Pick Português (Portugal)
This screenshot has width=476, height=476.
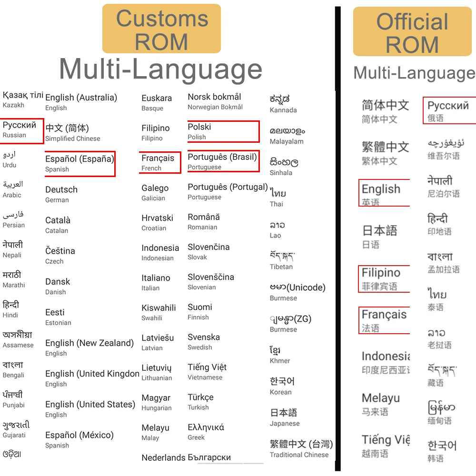[x=228, y=191]
